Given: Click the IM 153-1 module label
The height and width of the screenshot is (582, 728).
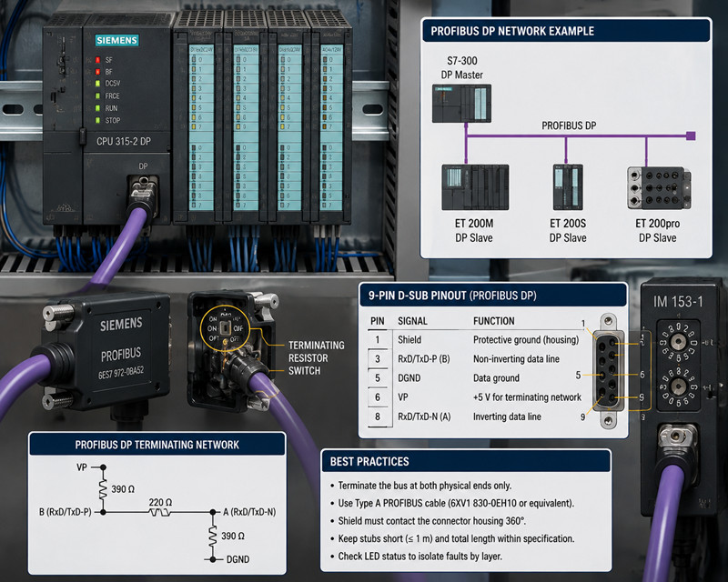Looking at the screenshot, I should tap(678, 302).
